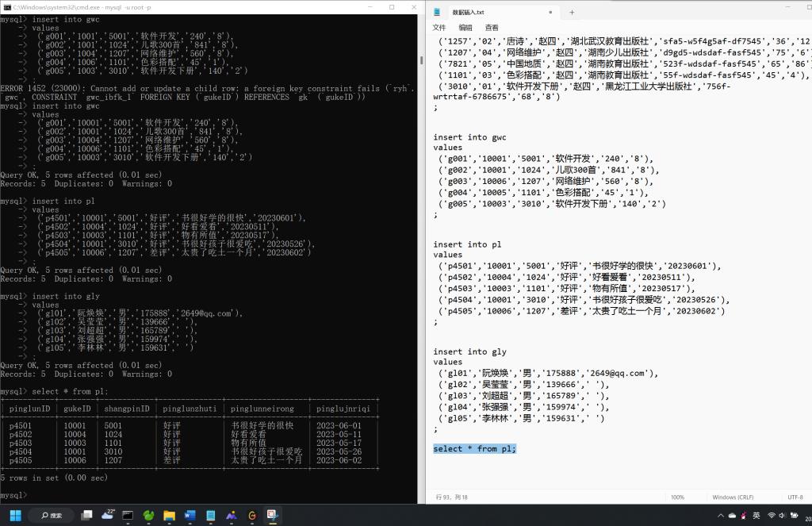The height and width of the screenshot is (526, 812).
Task: Open File Explorer from the taskbar
Action: tap(169, 515)
